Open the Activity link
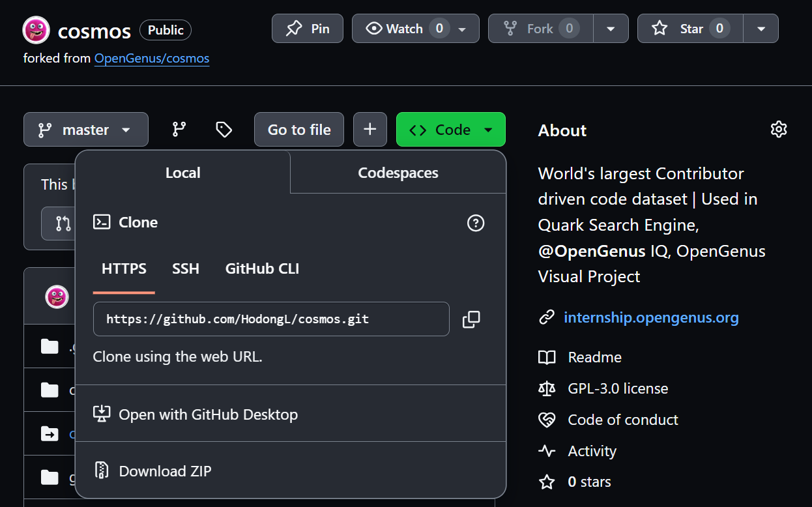The height and width of the screenshot is (507, 812). [592, 451]
